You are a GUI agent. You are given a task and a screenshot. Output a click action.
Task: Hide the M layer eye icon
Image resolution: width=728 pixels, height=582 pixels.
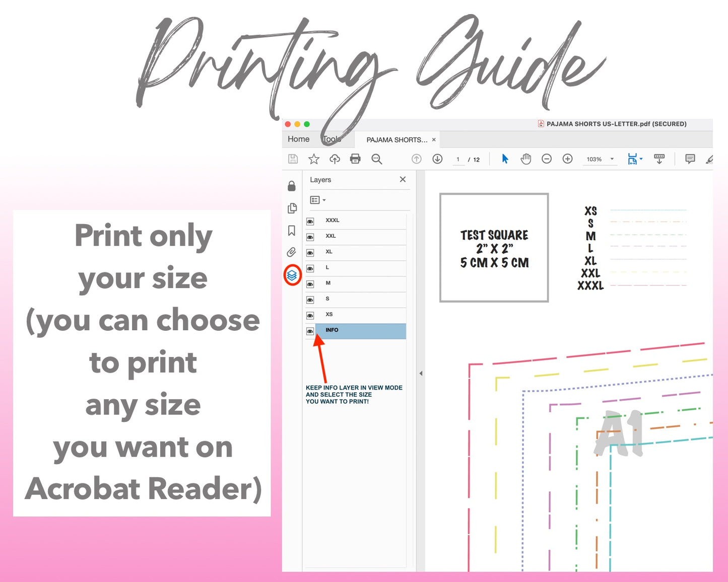310,284
